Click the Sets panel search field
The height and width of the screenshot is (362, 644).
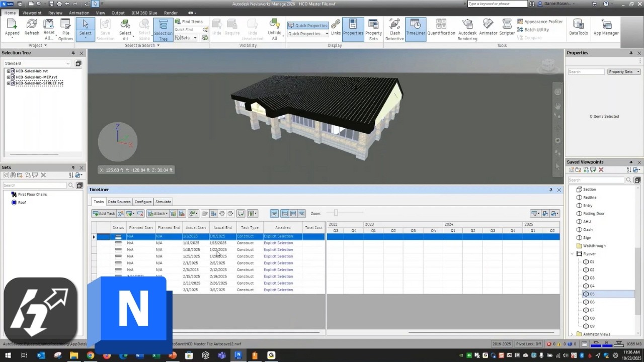coord(34,186)
